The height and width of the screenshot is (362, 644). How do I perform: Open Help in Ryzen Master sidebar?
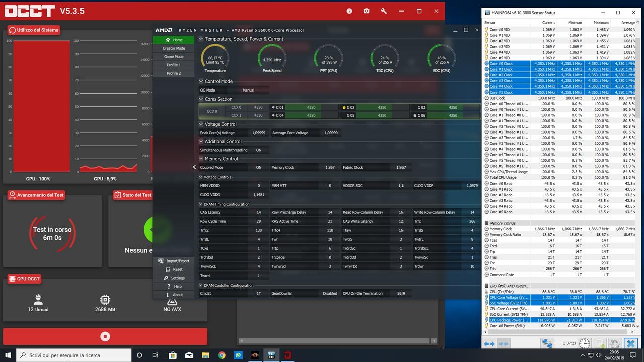pyautogui.click(x=174, y=286)
